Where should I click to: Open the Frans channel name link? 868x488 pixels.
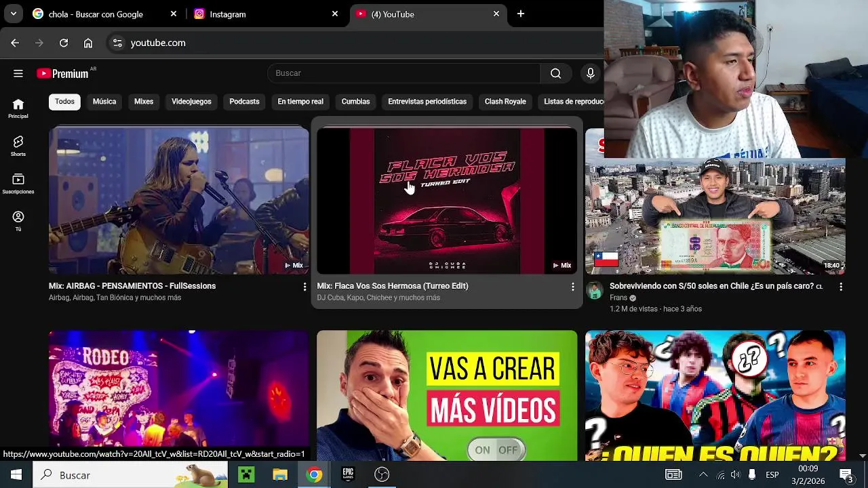coord(618,298)
